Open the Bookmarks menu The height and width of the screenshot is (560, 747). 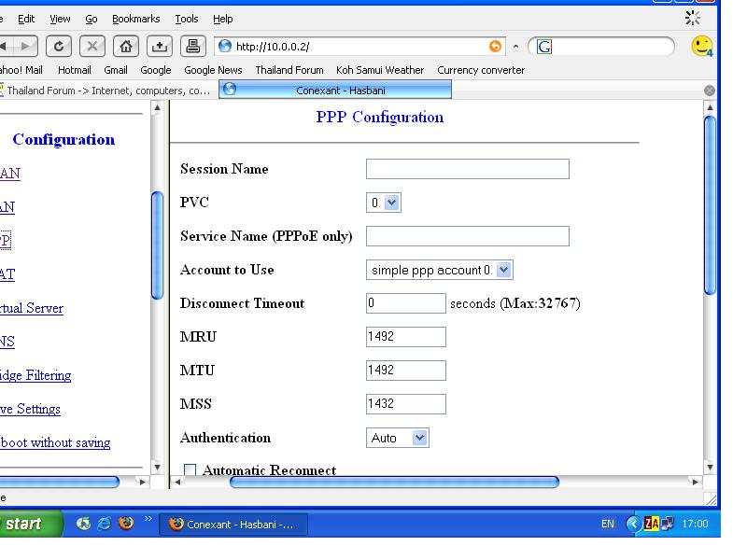pos(135,19)
